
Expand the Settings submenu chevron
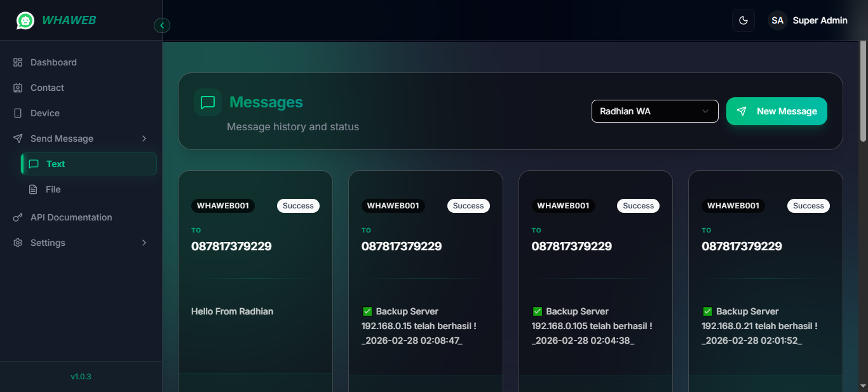[144, 242]
